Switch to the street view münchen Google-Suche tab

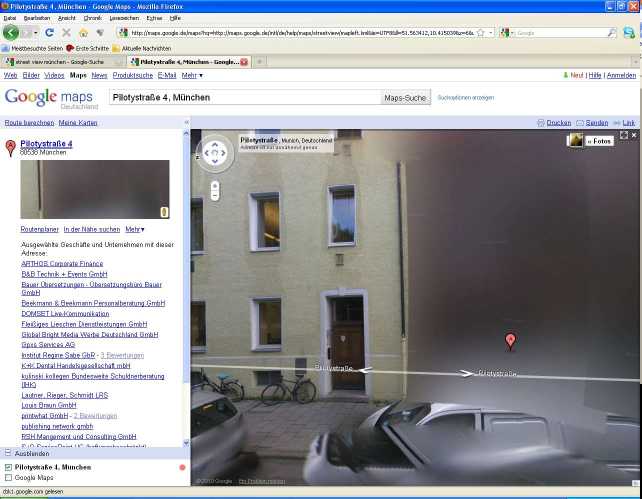pos(63,62)
